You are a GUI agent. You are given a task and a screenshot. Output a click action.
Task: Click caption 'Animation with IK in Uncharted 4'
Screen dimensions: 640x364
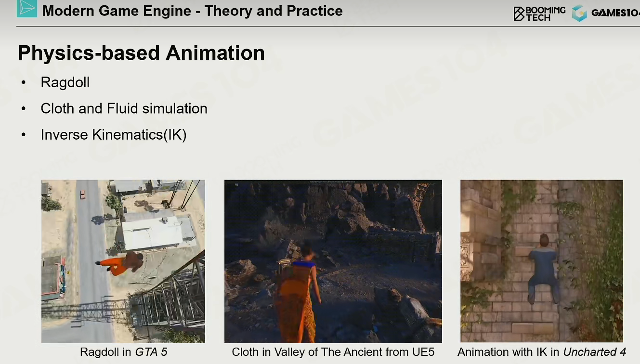[x=542, y=352]
